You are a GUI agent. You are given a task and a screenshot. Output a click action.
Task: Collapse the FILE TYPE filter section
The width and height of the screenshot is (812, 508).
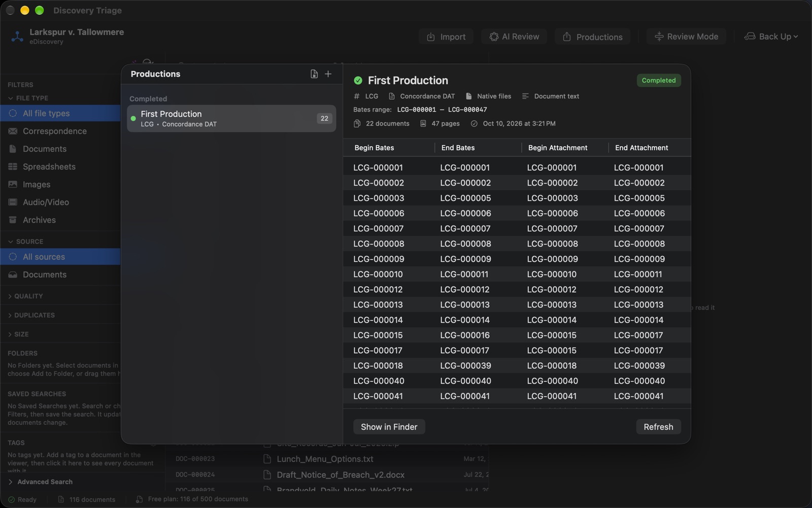(28, 98)
